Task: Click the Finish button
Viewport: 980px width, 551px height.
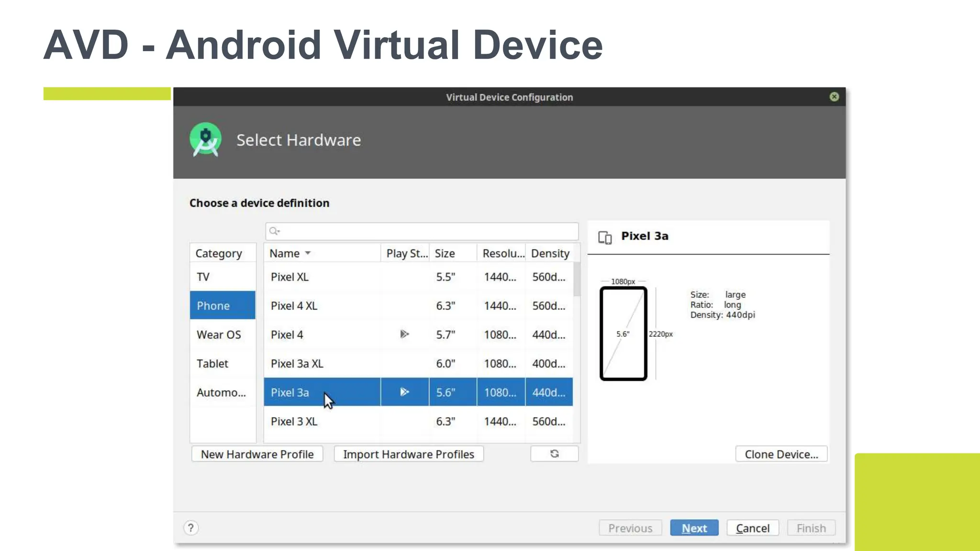Action: tap(811, 528)
